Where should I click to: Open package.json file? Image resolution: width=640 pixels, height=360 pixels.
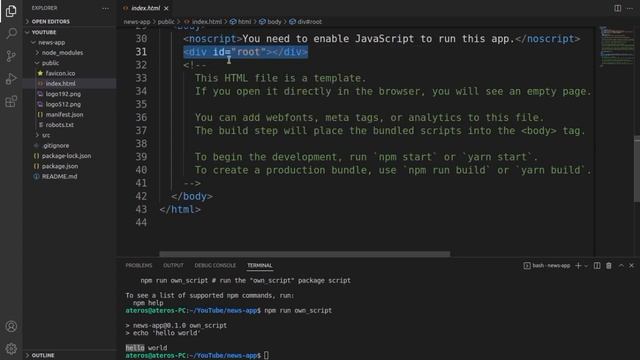pos(60,166)
